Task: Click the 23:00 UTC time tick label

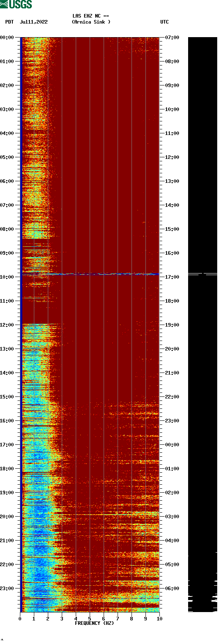Action: [x=172, y=421]
